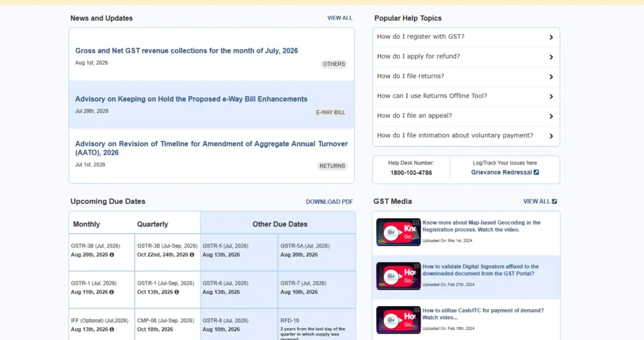Click info icon beside Aug 13th, 2026 IFF date
The width and height of the screenshot is (644, 340).
[112, 330]
